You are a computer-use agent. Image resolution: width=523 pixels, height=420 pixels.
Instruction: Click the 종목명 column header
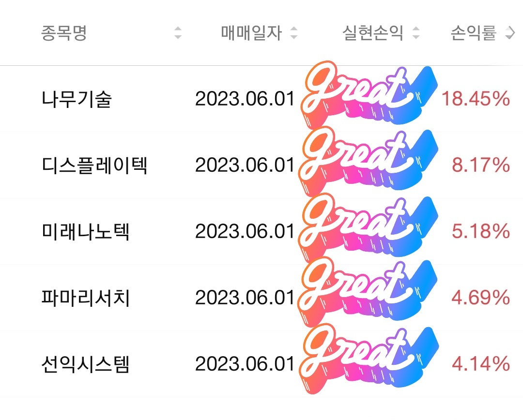pyautogui.click(x=64, y=33)
